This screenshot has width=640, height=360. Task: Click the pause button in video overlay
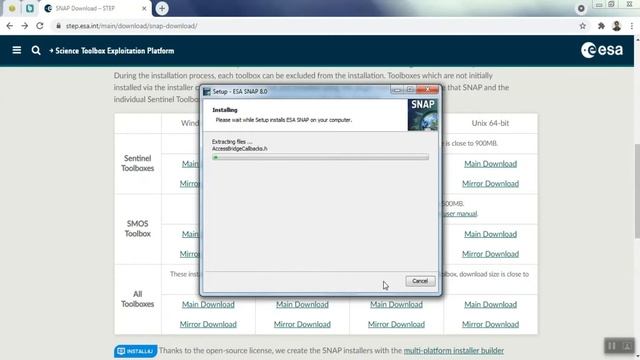click(x=612, y=346)
